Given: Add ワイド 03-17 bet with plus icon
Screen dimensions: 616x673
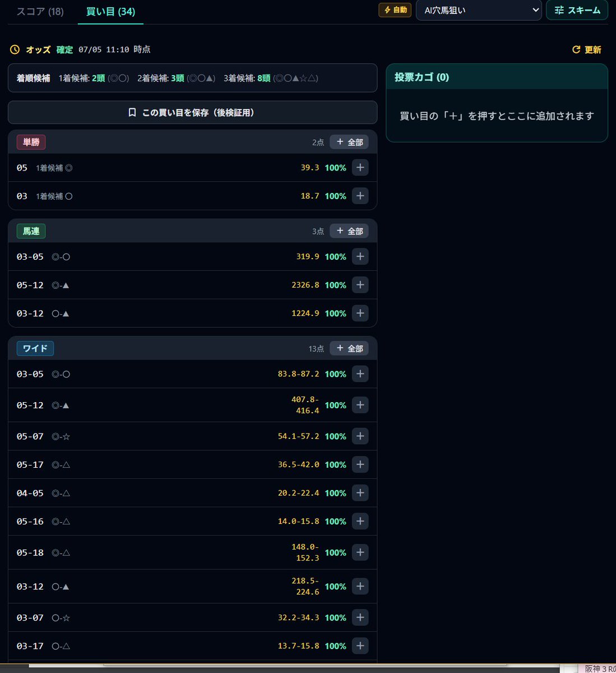Looking at the screenshot, I should pyautogui.click(x=360, y=646).
